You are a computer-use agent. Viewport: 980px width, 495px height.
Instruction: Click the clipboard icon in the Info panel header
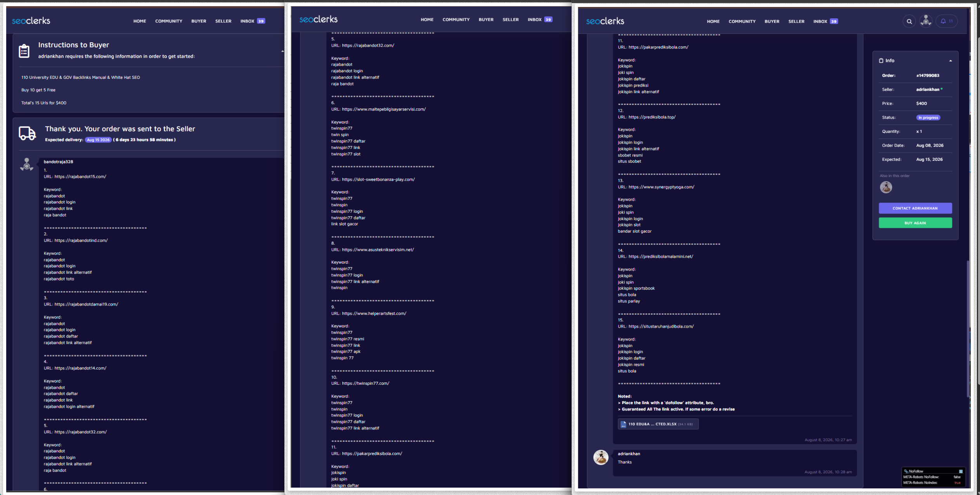tap(881, 61)
